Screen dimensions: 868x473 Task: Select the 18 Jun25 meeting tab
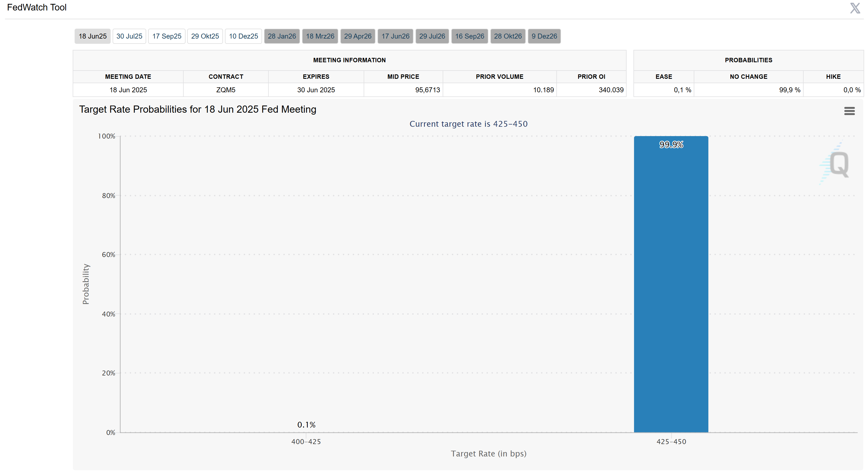92,36
